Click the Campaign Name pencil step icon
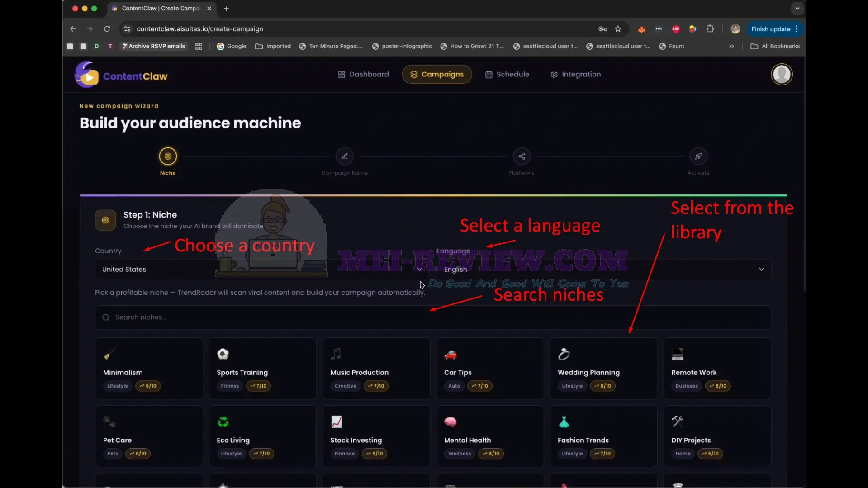Screen dimensions: 868x488 [345, 156]
